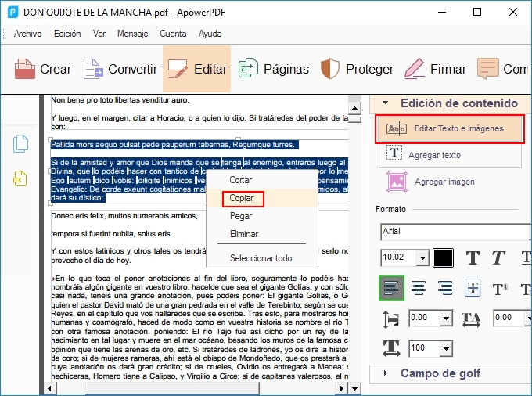532x396 pixels.
Task: Open the Convertir toolbar tab
Action: tap(120, 69)
